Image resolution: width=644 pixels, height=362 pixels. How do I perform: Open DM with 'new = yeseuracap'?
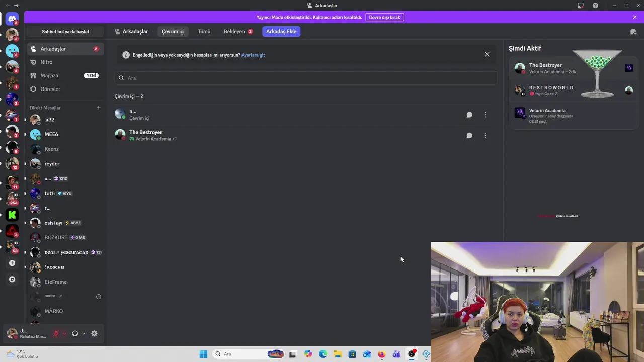65,252
